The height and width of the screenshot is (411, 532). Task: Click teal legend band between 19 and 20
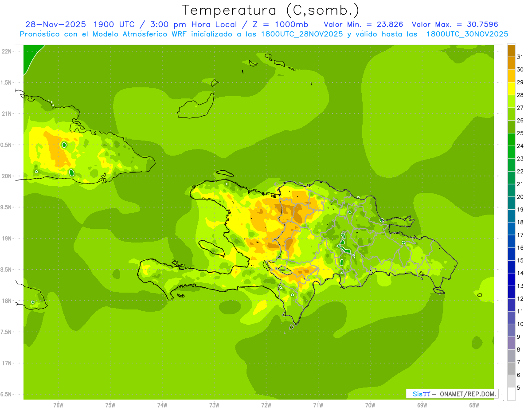[511, 204]
